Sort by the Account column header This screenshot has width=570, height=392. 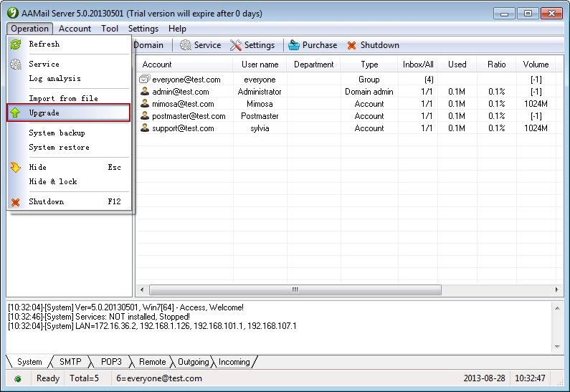click(x=184, y=64)
